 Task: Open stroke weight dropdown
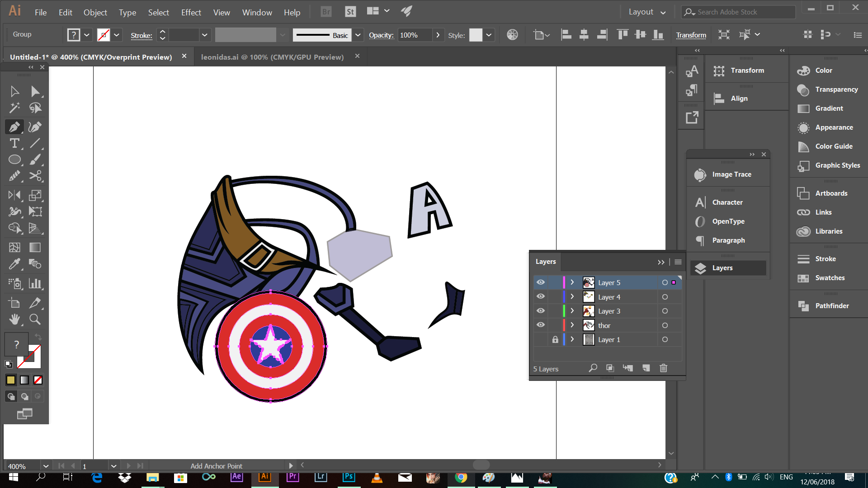205,35
